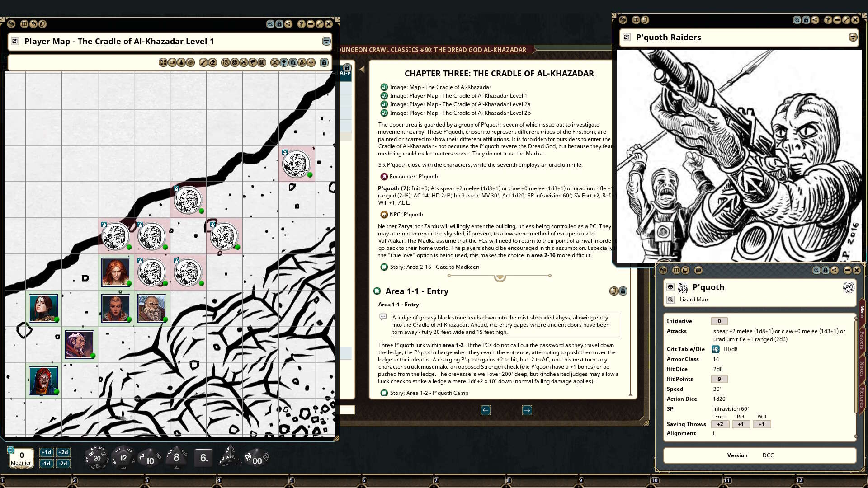Viewport: 868px width, 488px height.
Task: Click the slashed-circle tool on map toolbar
Action: click(261, 62)
